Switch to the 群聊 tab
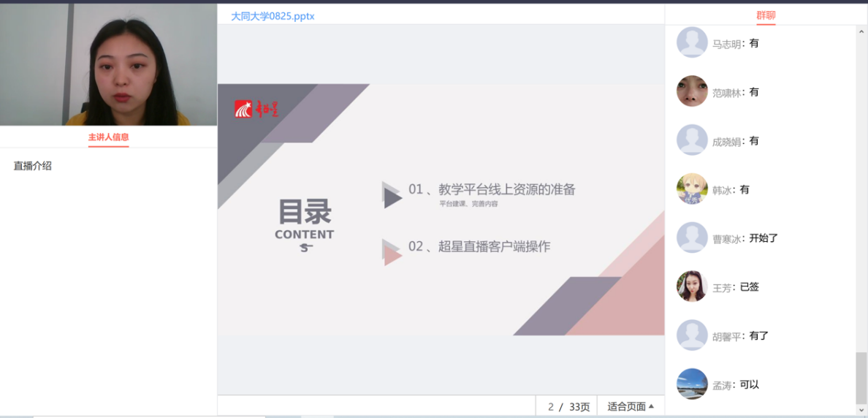This screenshot has height=418, width=868. [x=766, y=15]
